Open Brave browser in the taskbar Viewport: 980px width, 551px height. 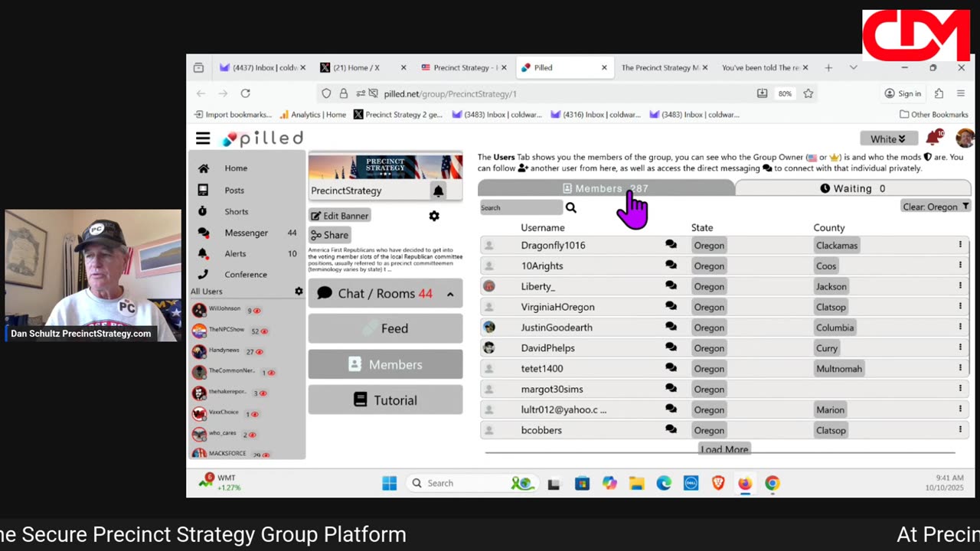(718, 483)
